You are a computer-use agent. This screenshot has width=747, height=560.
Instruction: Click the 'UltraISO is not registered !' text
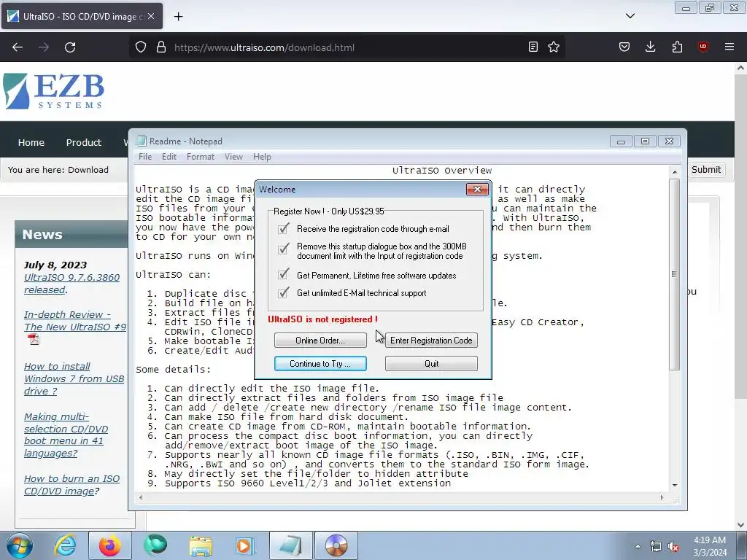pos(322,319)
